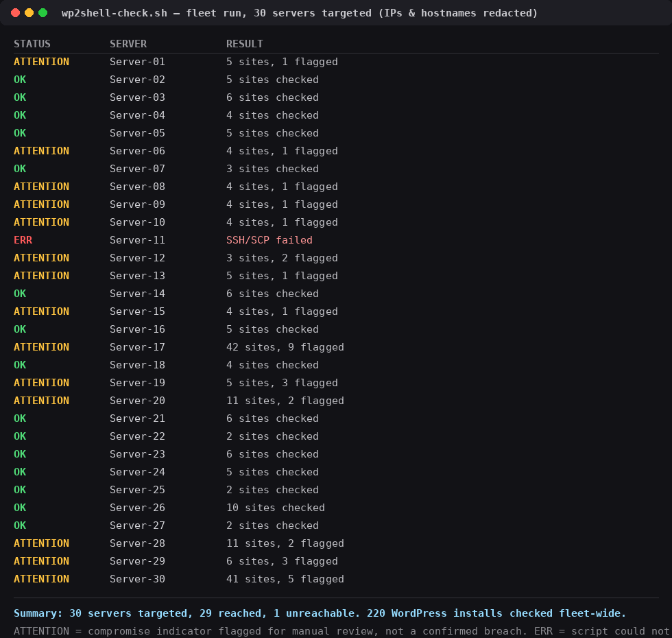672x638 pixels.
Task: Click the red close window button
Action: tap(15, 13)
